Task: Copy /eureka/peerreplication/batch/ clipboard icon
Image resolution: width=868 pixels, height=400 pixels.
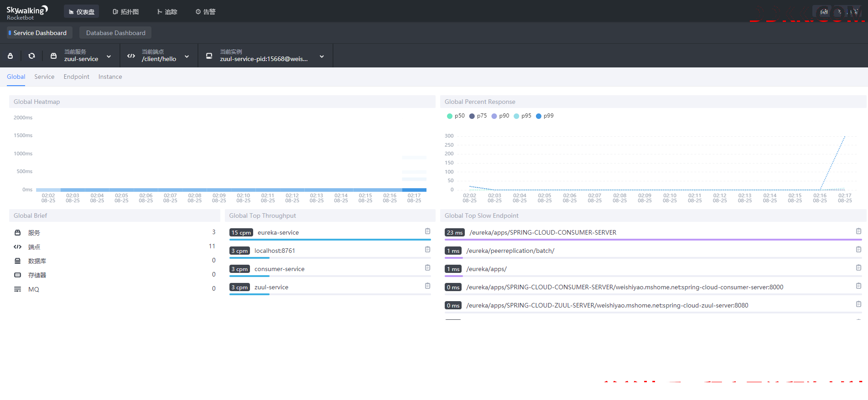Action: pyautogui.click(x=858, y=249)
